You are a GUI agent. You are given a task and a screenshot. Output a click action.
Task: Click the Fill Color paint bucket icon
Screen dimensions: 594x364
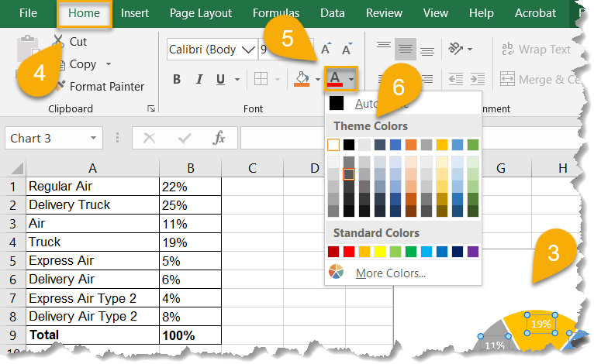coord(302,79)
